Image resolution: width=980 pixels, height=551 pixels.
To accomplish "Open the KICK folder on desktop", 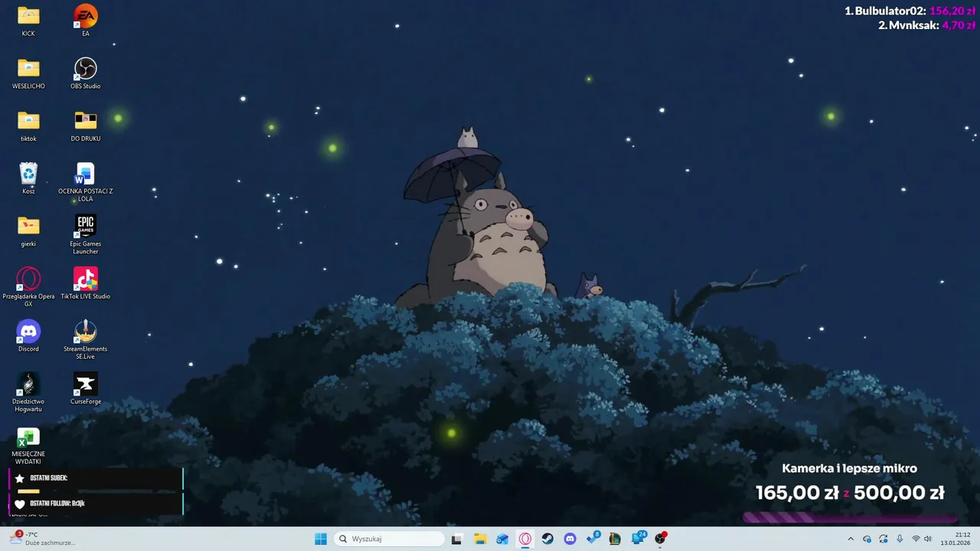I will pos(28,21).
